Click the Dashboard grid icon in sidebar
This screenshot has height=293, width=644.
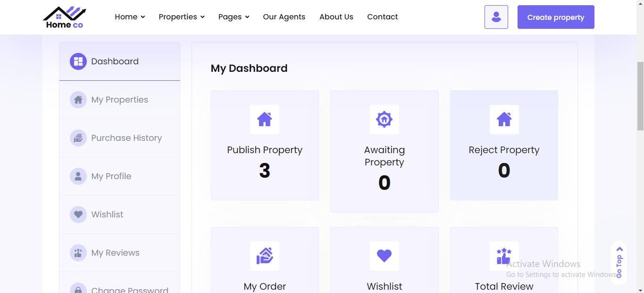pyautogui.click(x=78, y=61)
